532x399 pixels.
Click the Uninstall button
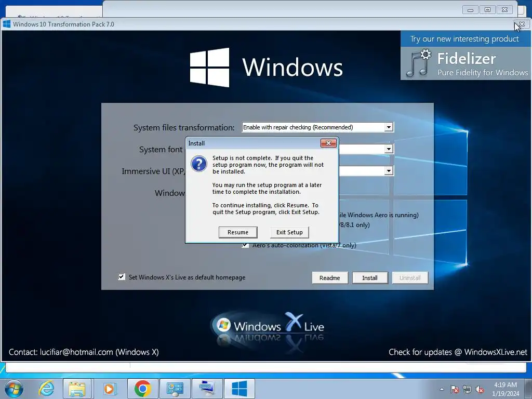[x=410, y=278]
